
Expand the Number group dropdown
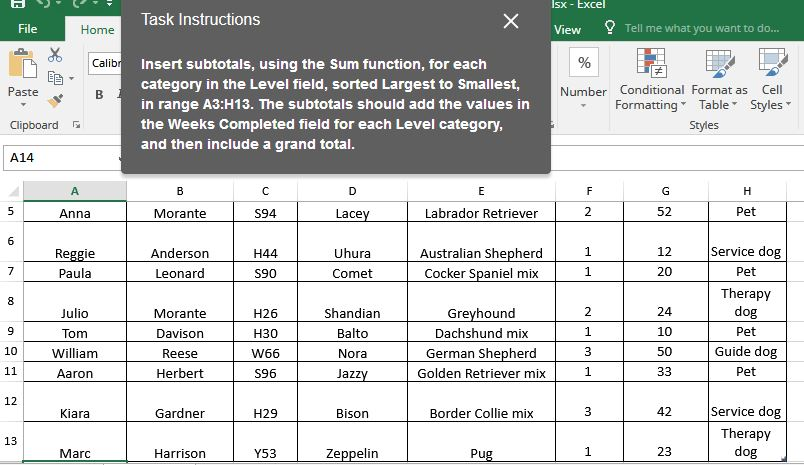(x=584, y=106)
